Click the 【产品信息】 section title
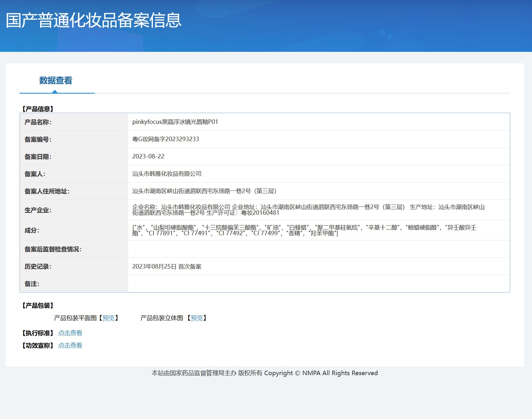The image size is (532, 419). click(x=38, y=109)
